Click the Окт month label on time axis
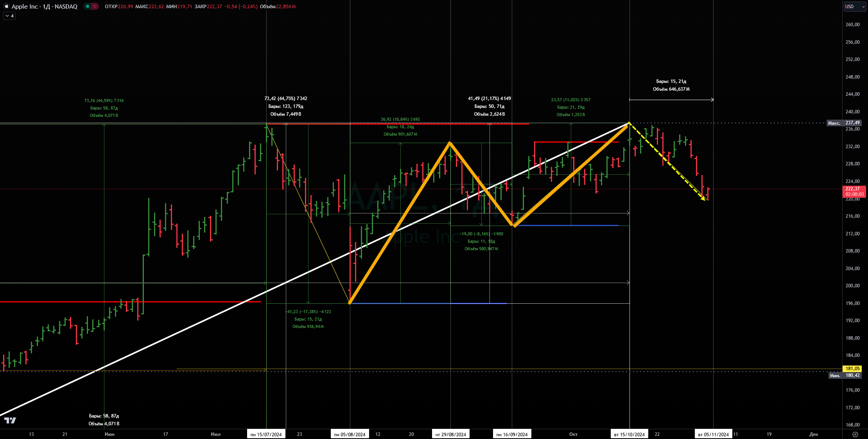 tap(573, 434)
